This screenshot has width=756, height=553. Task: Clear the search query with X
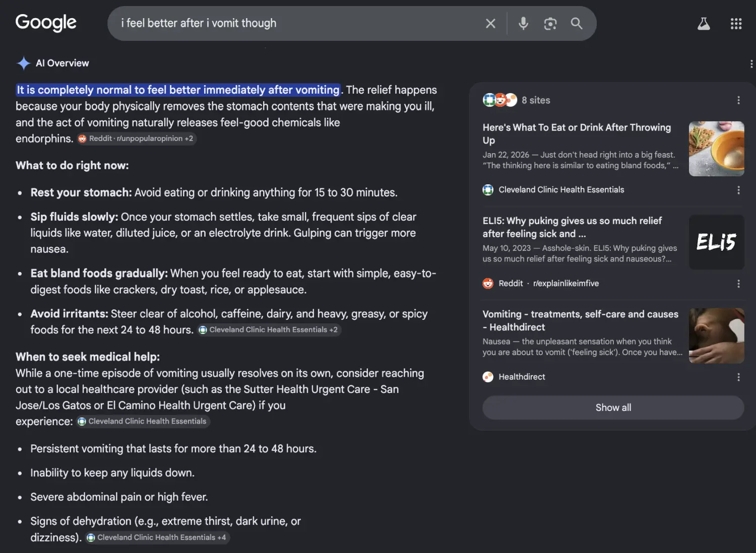490,23
